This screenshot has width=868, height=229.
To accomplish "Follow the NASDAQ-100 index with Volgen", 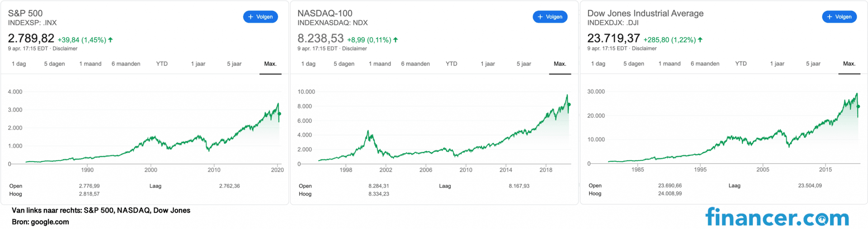I will click(550, 17).
